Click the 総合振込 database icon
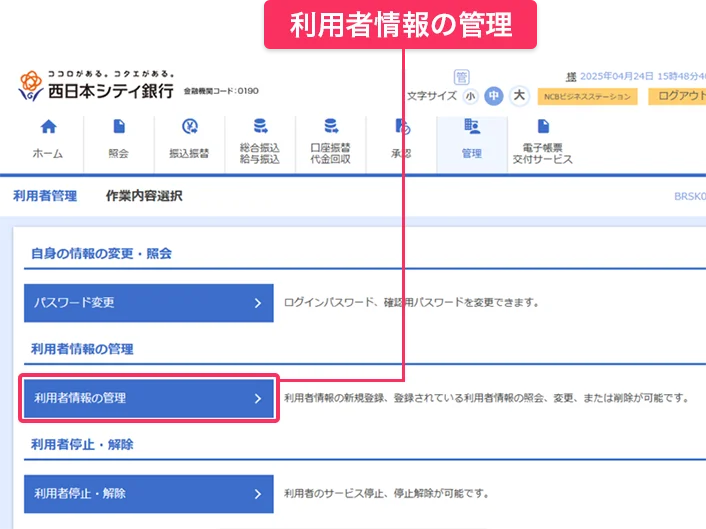The image size is (706, 529). (260, 126)
